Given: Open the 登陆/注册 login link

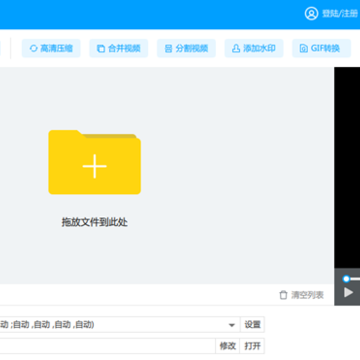Looking at the screenshot, I should [340, 14].
